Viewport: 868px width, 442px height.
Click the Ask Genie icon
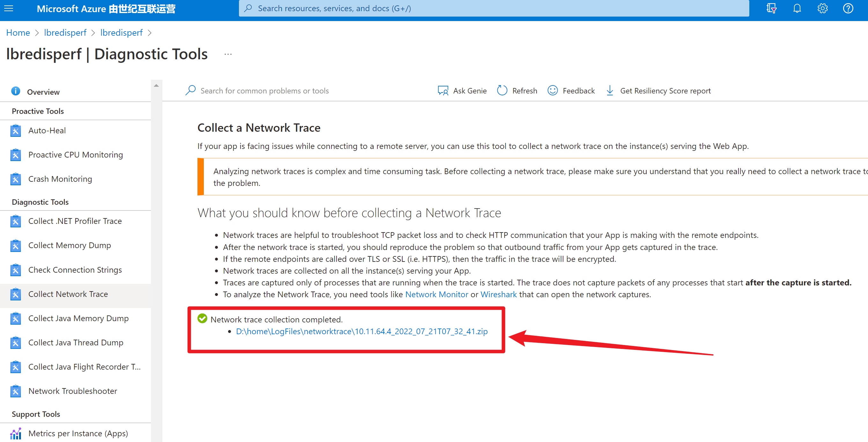tap(443, 91)
